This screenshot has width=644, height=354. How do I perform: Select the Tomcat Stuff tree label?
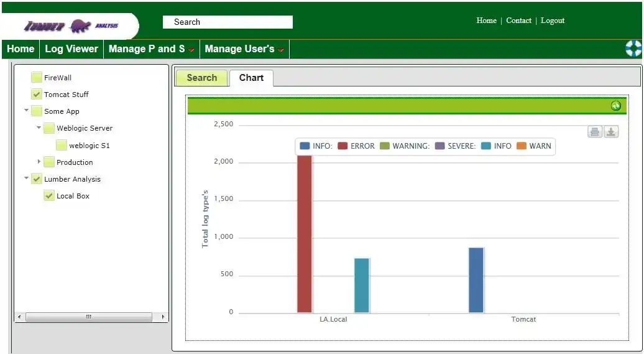[67, 95]
